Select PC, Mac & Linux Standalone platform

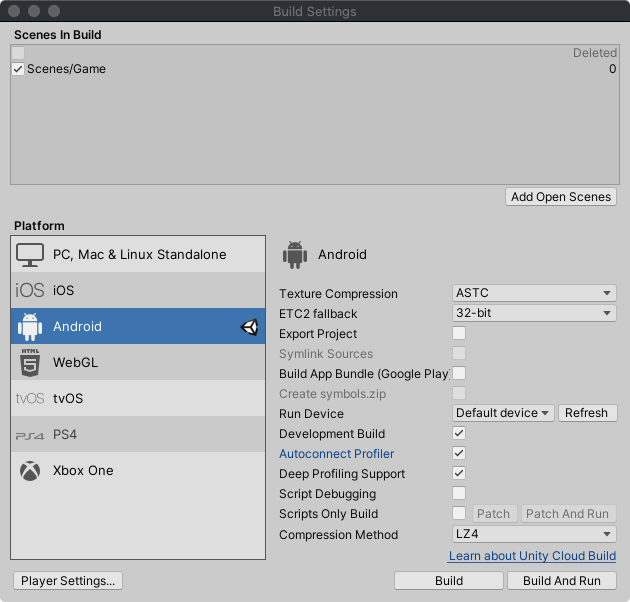point(138,254)
